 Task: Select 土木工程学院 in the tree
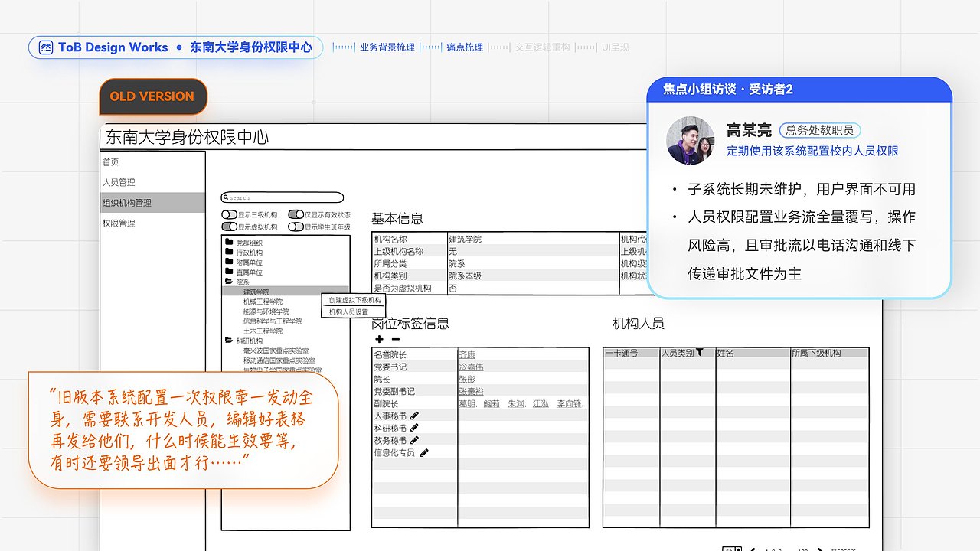click(x=263, y=331)
